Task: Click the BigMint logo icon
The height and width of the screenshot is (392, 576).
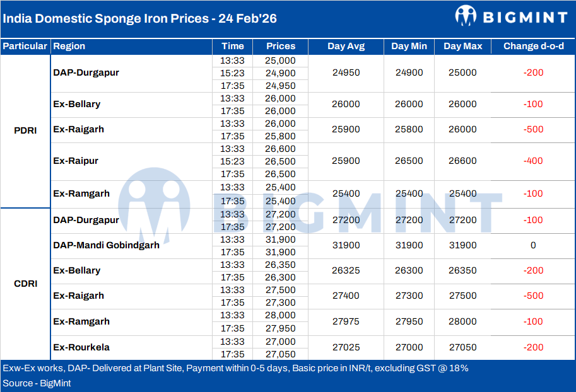Action: click(465, 16)
